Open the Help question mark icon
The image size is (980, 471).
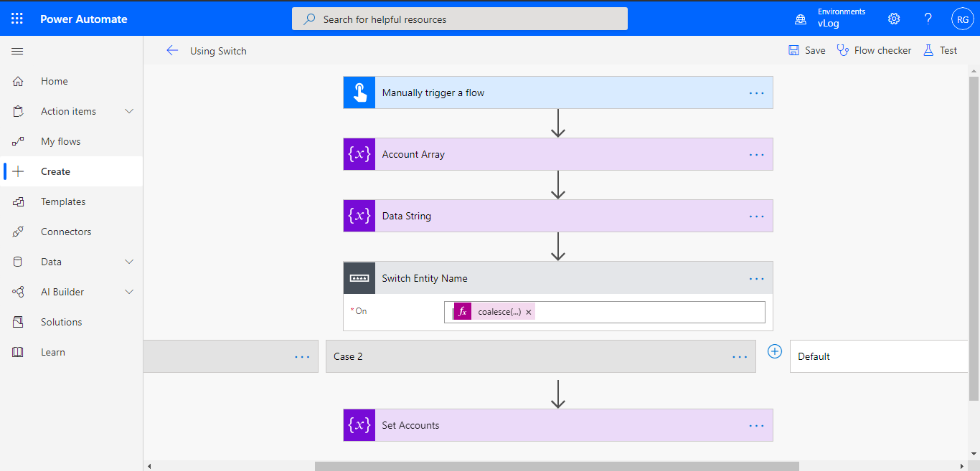tap(928, 19)
